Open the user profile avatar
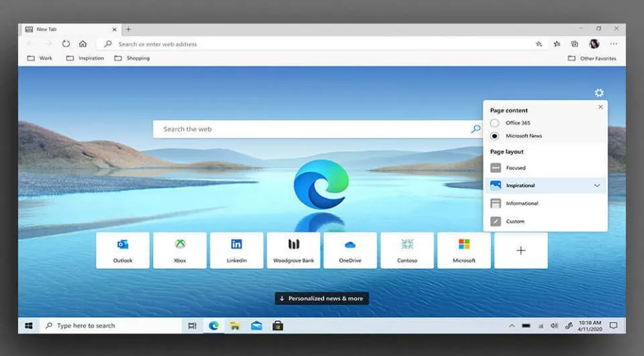Viewport: 644px width, 356px height. point(594,44)
